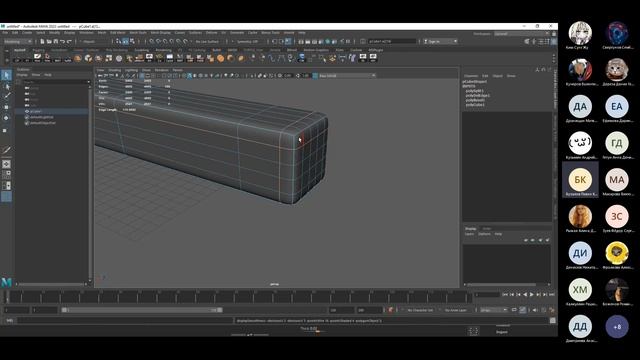Toggle Auto Keyframe button
The width and height of the screenshot is (640, 360).
[x=390, y=310]
